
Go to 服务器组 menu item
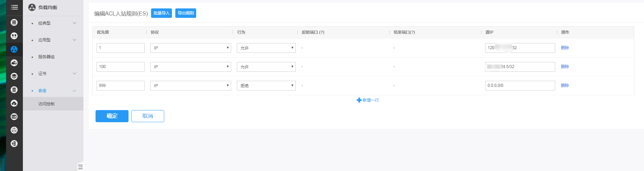click(x=46, y=57)
